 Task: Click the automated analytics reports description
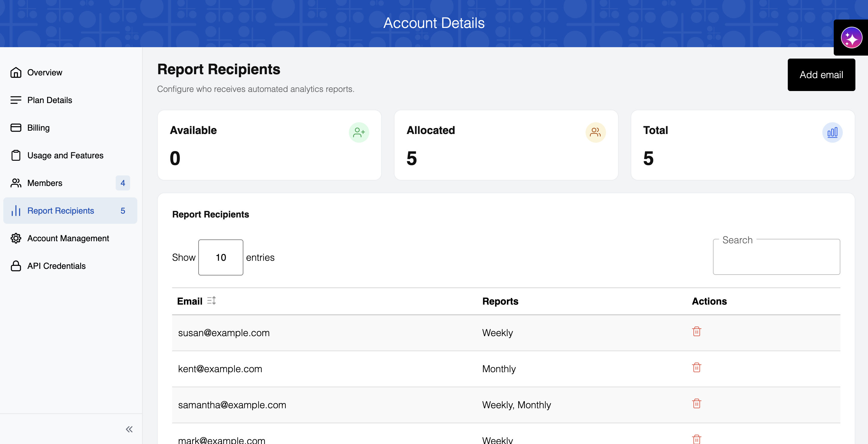coord(256,89)
